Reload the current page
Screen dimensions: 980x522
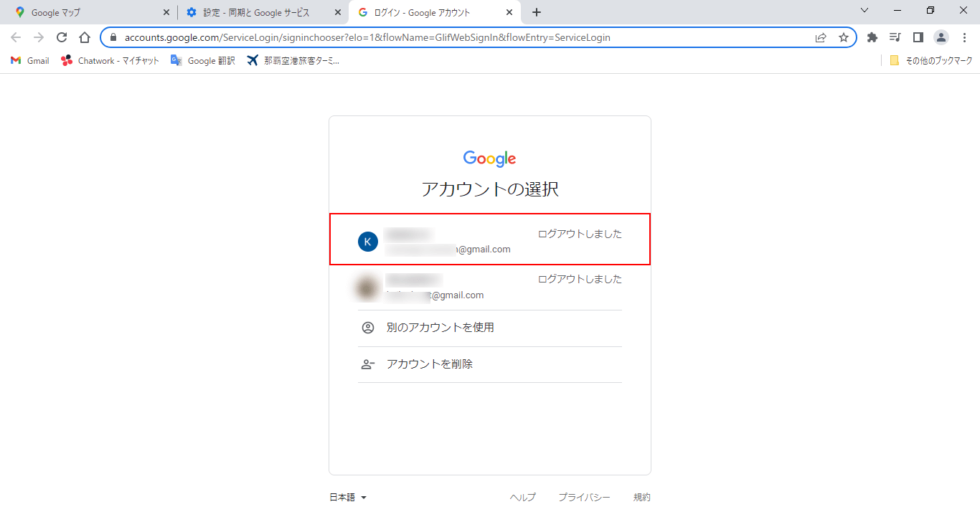(x=62, y=37)
